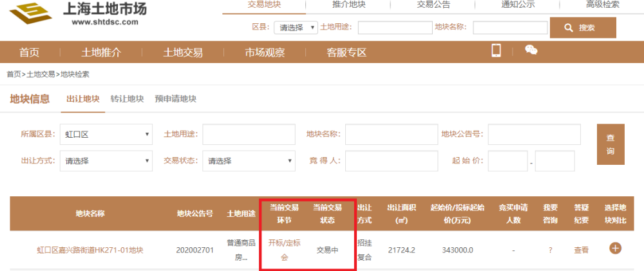Screen dimensions: 644x271
Task: Open the 市场观察 navigation menu
Action: click(265, 53)
